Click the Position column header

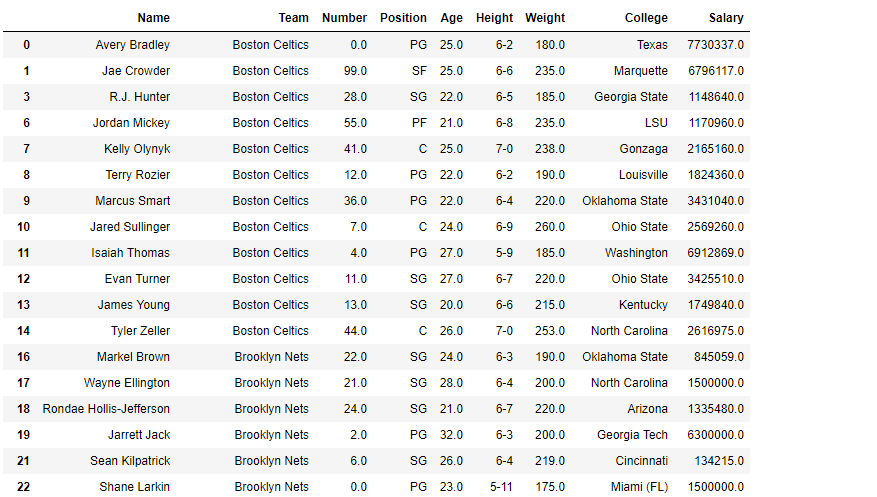coord(403,18)
